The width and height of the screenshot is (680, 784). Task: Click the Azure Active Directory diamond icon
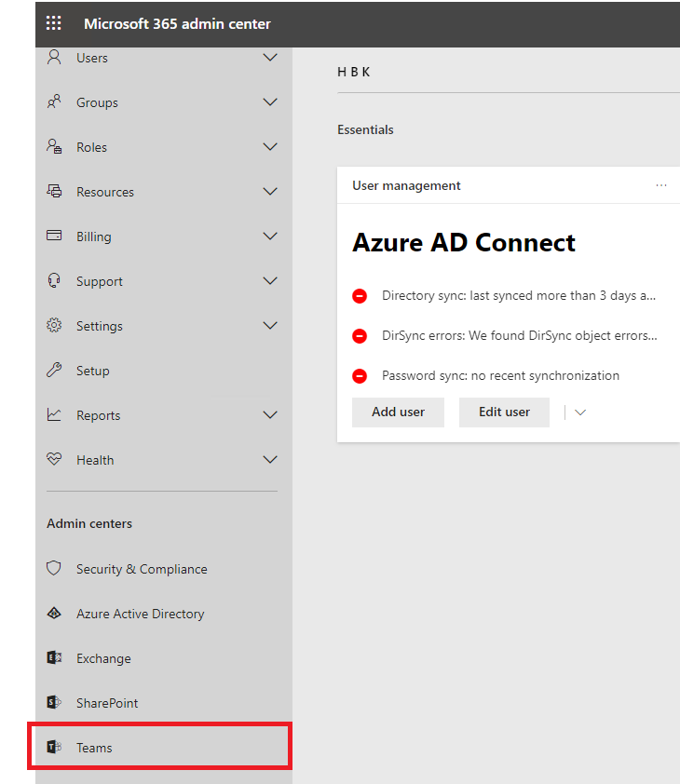(54, 613)
